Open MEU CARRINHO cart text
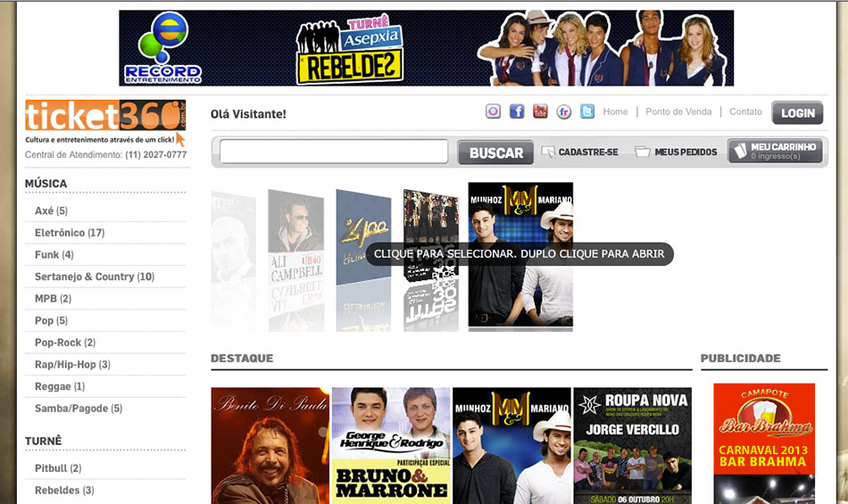 [x=783, y=147]
